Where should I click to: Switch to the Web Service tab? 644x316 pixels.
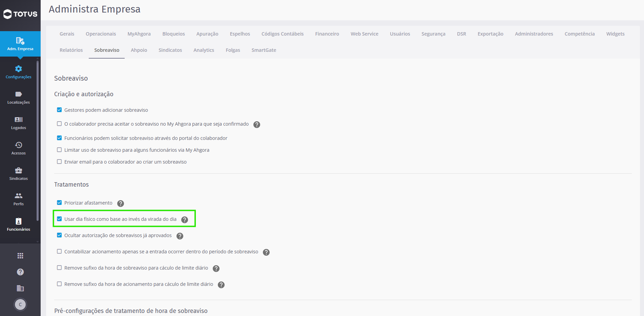(365, 34)
